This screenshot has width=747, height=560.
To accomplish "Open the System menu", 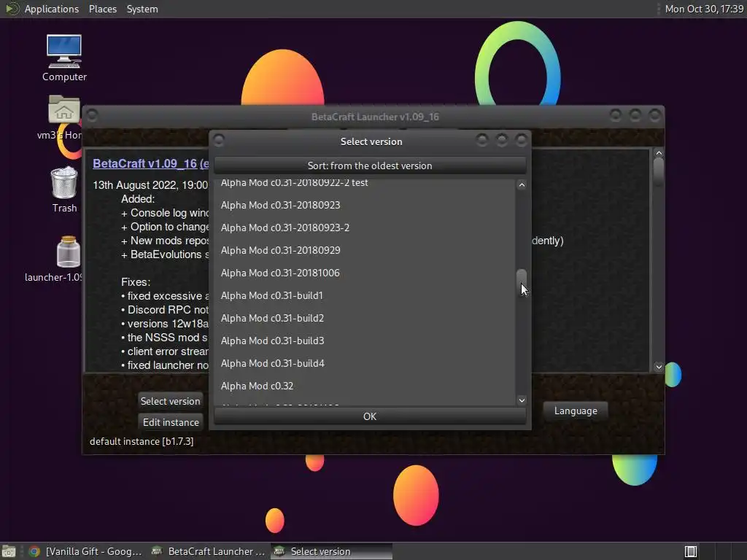I will pyautogui.click(x=142, y=9).
